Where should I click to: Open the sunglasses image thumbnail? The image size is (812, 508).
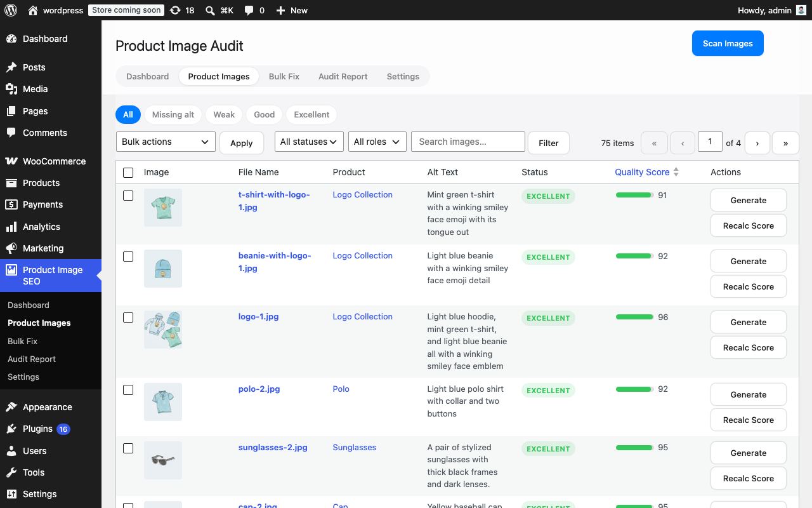point(163,460)
